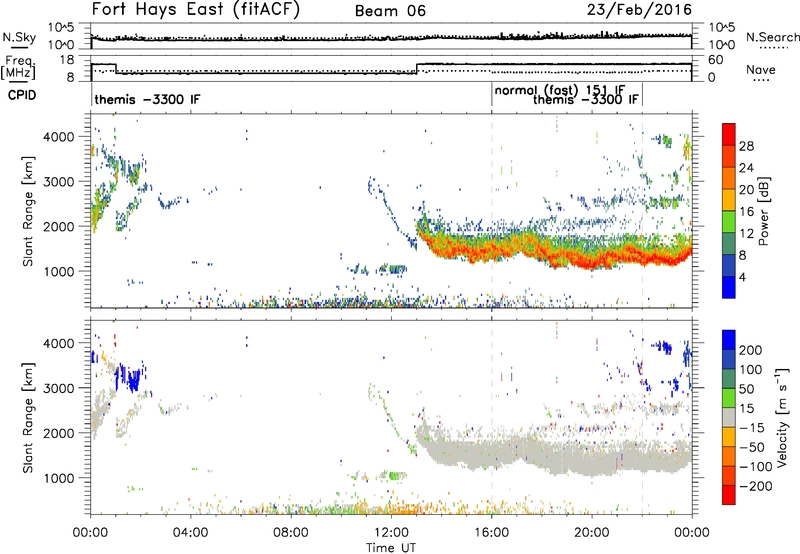Screen dimensions: 800x554
Task: Click the bright blue bottom segment of Power colorbar
Action: click(x=729, y=287)
